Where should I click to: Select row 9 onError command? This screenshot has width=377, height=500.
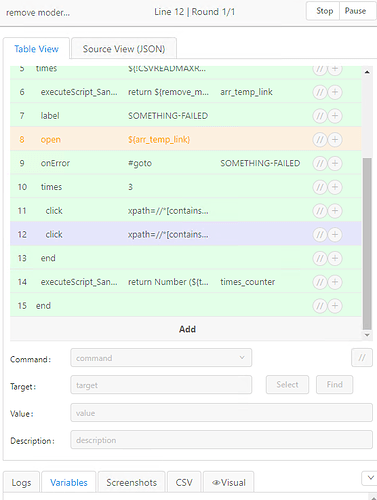point(186,163)
